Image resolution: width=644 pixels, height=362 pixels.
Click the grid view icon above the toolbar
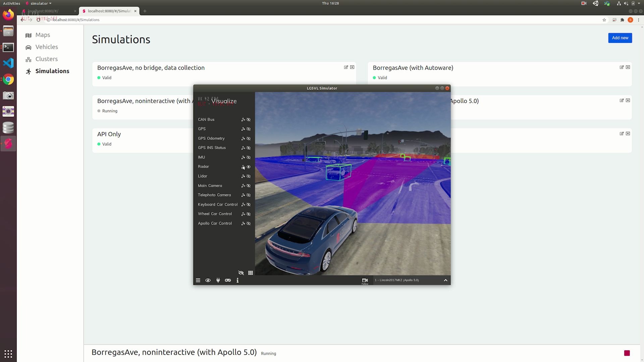click(x=251, y=273)
